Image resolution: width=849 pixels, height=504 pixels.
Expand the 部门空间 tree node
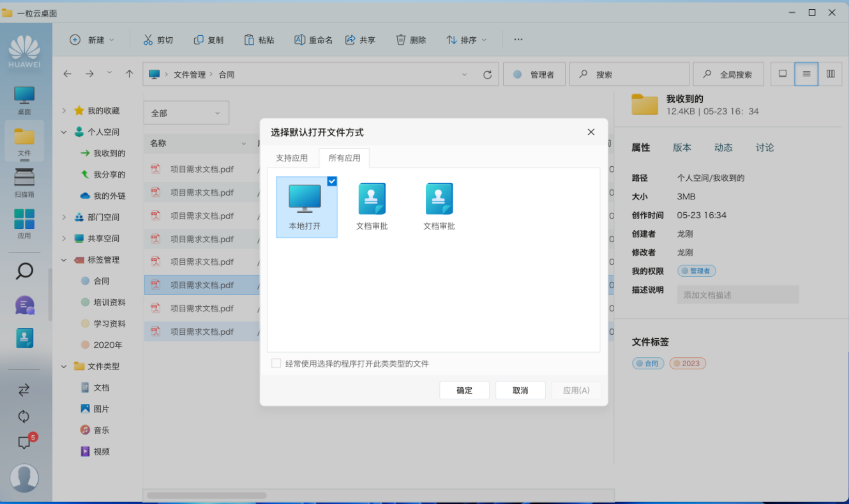coord(64,217)
